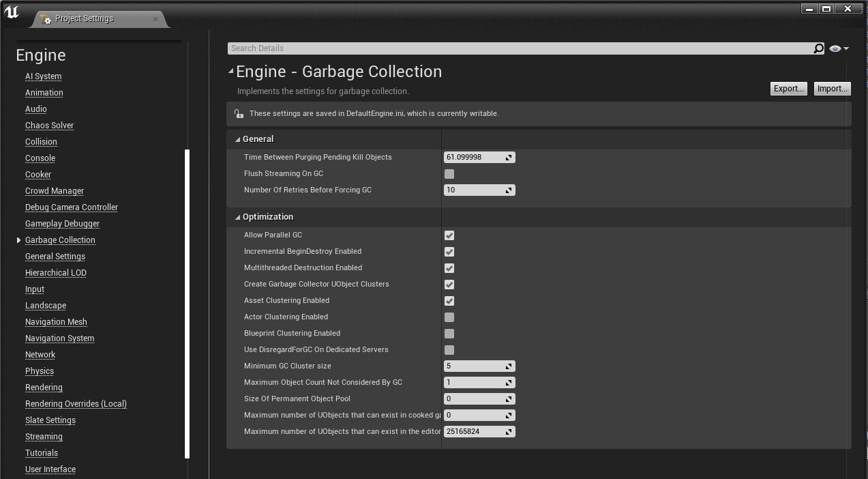Click the Export button
The image size is (868, 479).
click(788, 88)
